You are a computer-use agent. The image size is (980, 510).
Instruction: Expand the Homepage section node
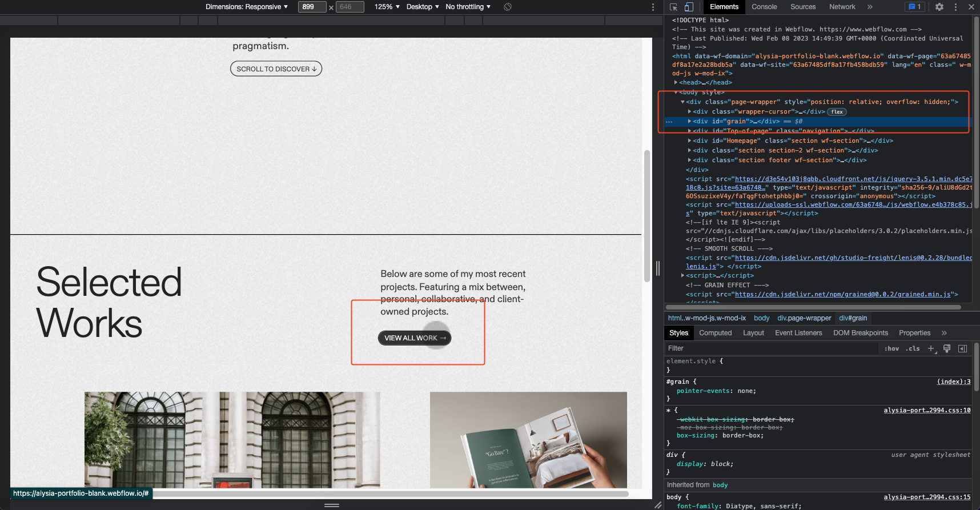pos(690,141)
